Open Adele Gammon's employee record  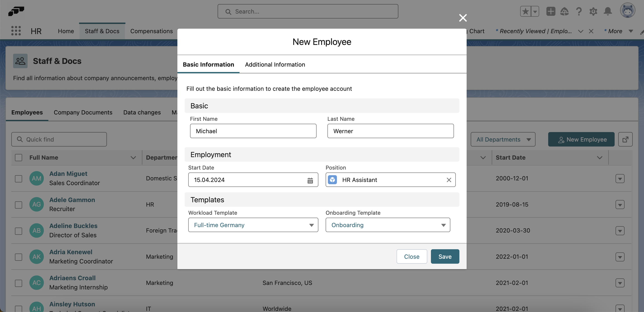pos(72,200)
